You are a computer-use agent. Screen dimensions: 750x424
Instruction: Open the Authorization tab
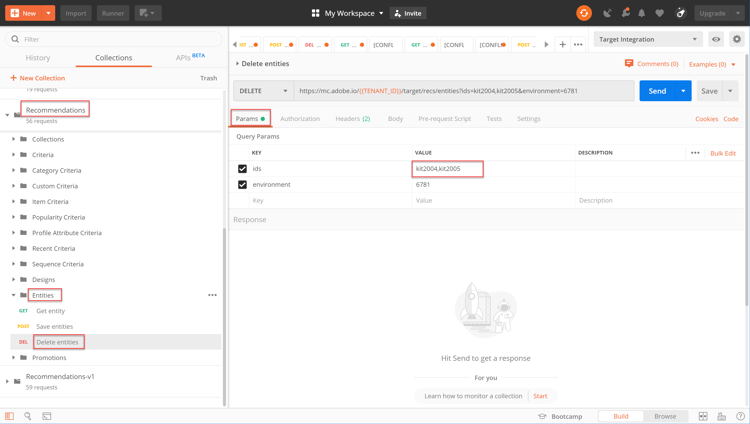300,119
